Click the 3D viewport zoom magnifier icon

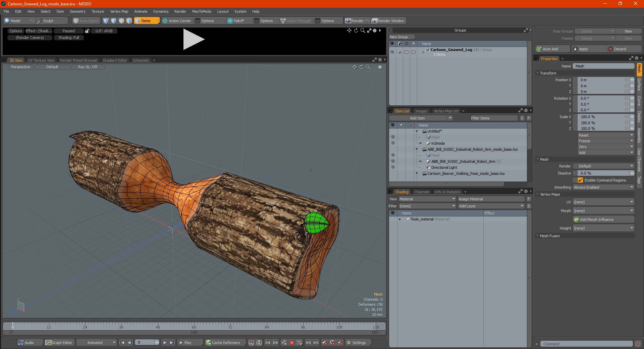368,67
